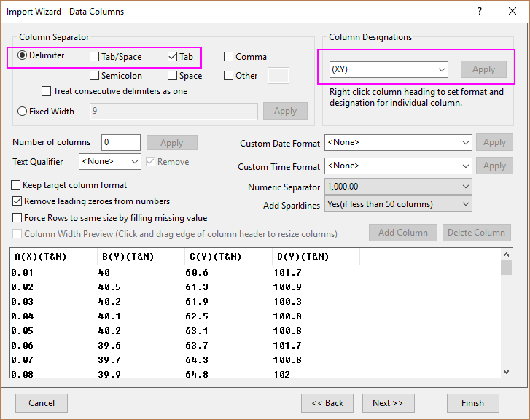This screenshot has height=420, width=530.
Task: Cancel the Import Wizard
Action: point(42,403)
